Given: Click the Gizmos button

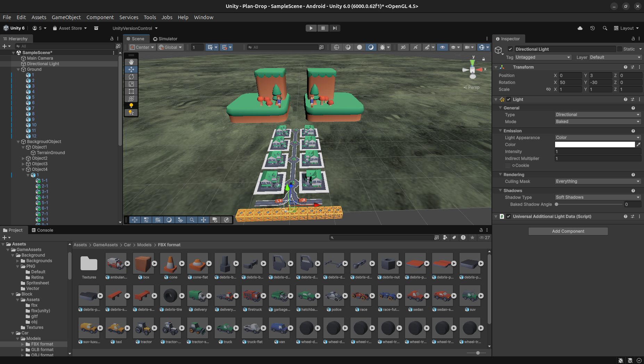Looking at the screenshot, I should pos(481,47).
